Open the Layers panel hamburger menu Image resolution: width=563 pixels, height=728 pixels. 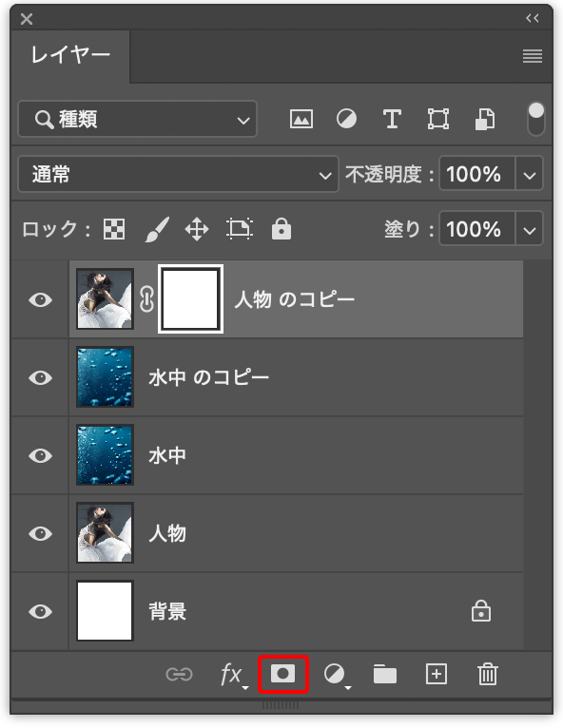click(533, 56)
